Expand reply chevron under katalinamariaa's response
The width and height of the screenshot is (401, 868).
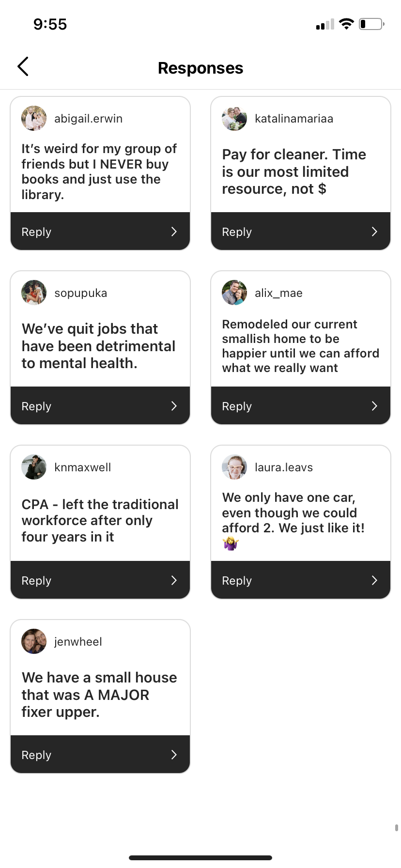click(374, 232)
